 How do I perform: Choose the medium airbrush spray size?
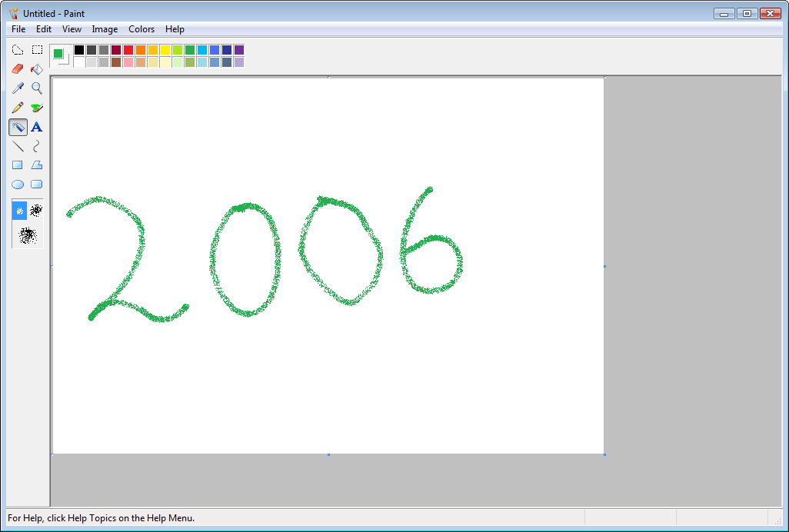pos(36,209)
